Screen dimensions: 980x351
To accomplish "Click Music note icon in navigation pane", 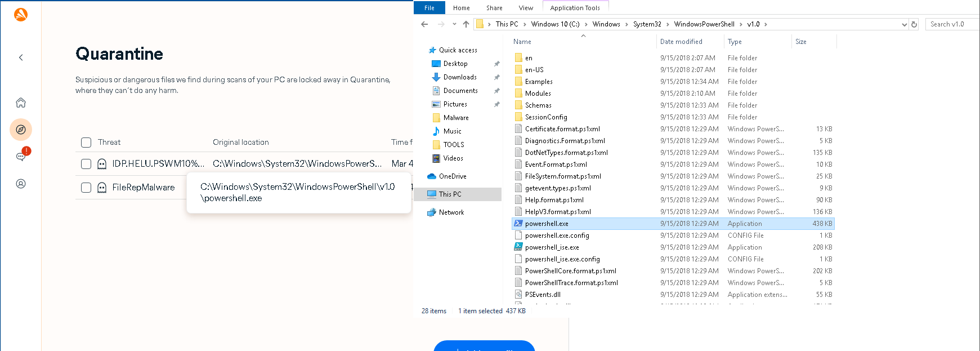I will point(436,131).
